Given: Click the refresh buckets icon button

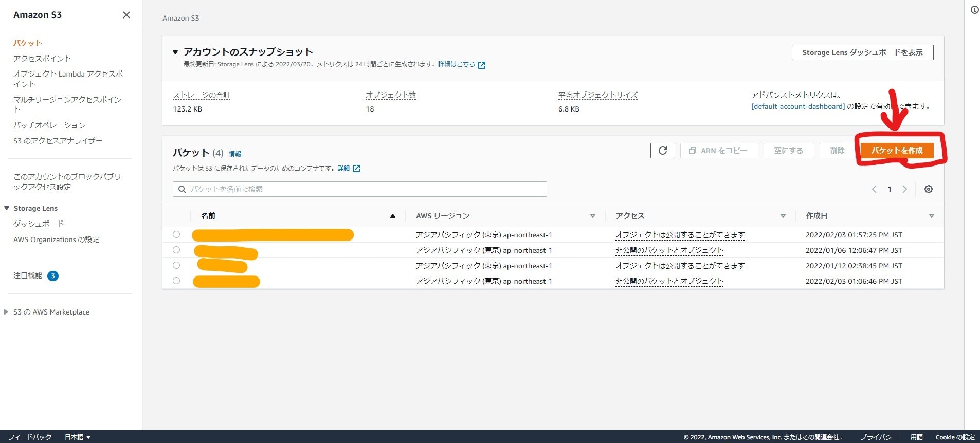Looking at the screenshot, I should (x=662, y=151).
